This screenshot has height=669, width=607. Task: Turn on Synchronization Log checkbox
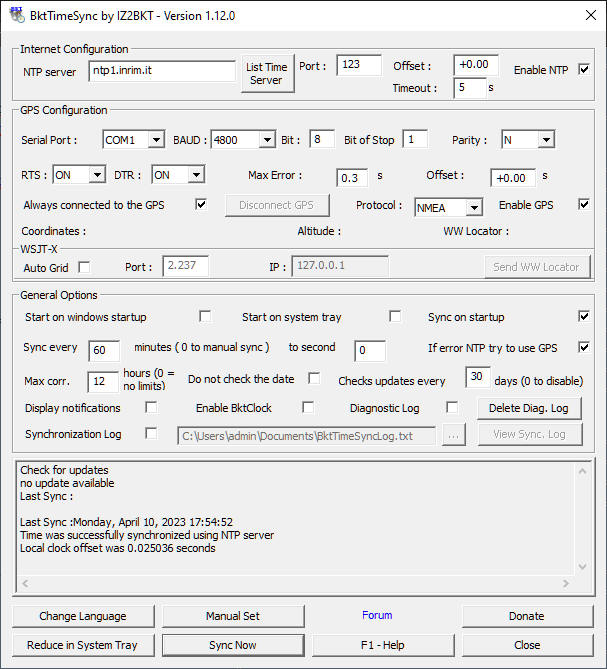pos(151,433)
